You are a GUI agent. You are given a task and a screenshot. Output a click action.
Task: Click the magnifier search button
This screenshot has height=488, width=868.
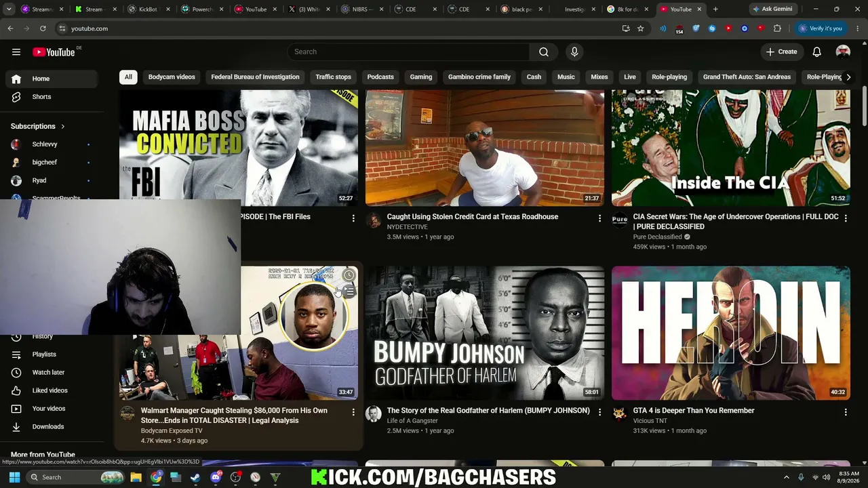[544, 52]
